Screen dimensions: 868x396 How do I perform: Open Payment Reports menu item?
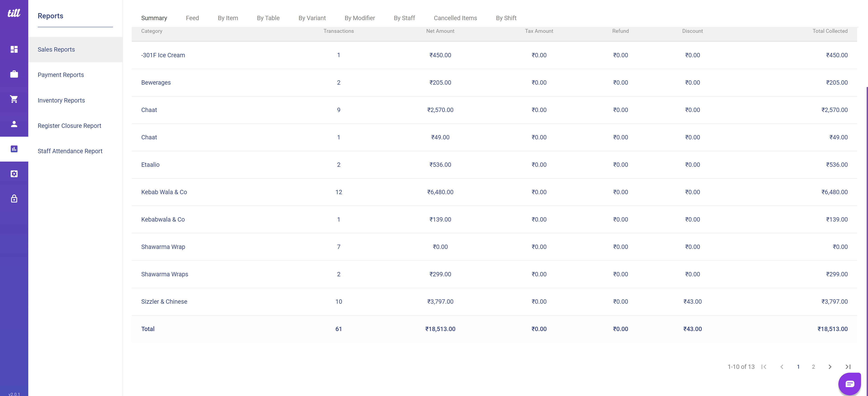(75, 74)
